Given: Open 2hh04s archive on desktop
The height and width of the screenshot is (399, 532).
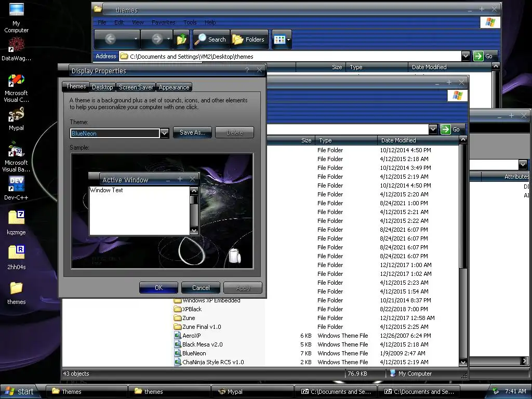Looking at the screenshot, I should click(16, 258).
